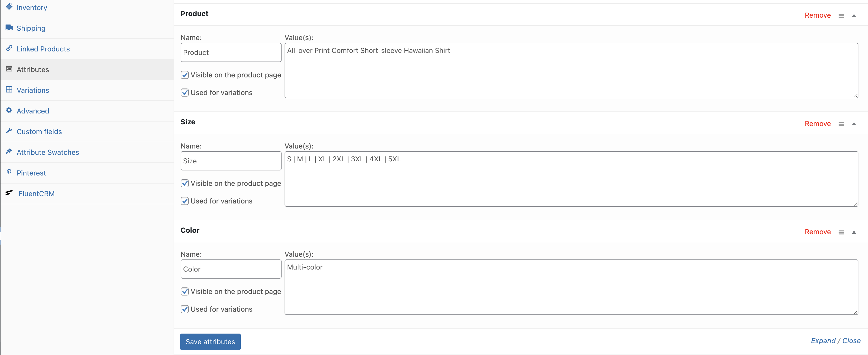Screen dimensions: 868x355
Task: Click the Advanced gear icon
Action: [9, 110]
